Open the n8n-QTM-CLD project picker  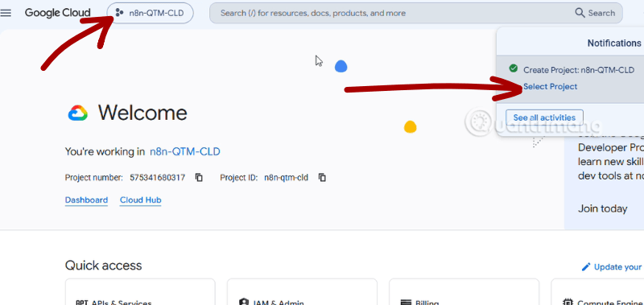150,13
